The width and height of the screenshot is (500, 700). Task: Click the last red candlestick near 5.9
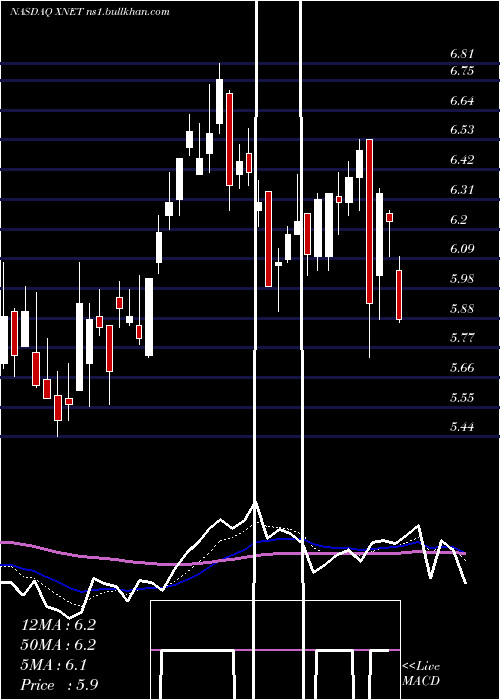pos(399,295)
